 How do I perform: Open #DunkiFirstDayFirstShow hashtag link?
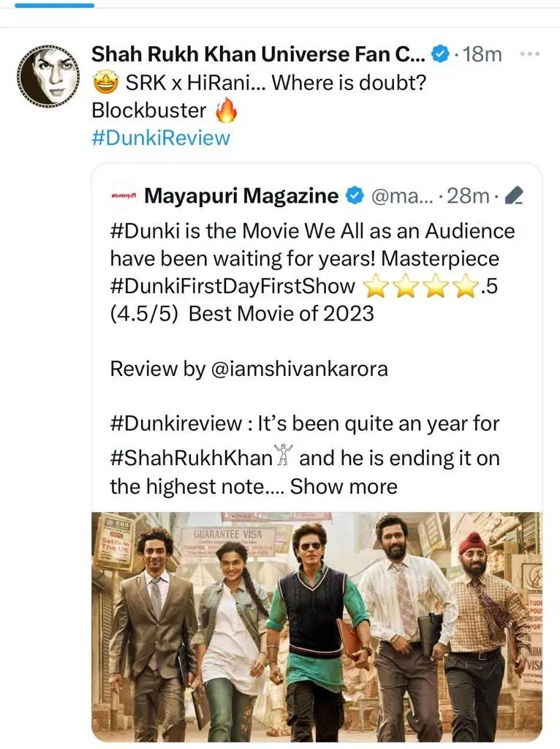point(232,287)
